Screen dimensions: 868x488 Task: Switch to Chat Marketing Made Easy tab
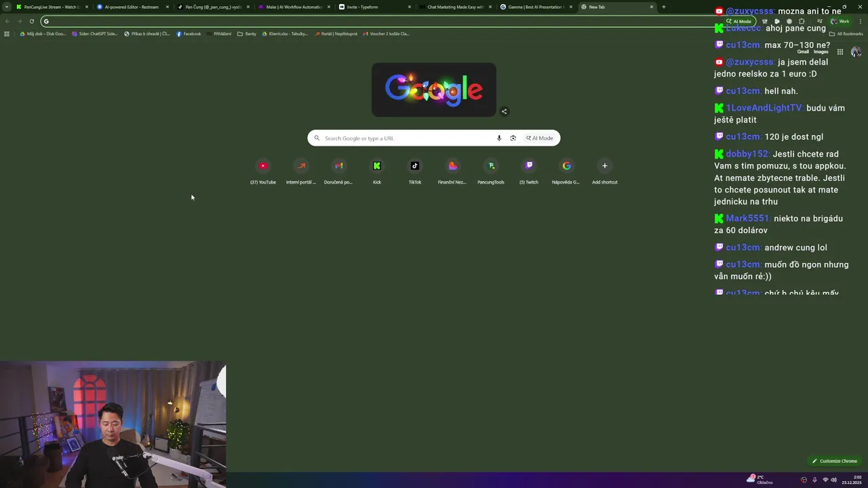point(456,7)
